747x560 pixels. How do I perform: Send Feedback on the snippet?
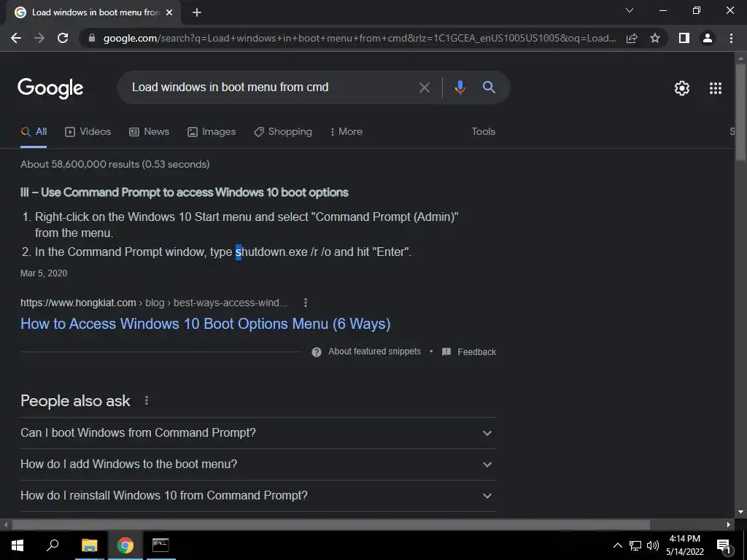[x=469, y=352]
